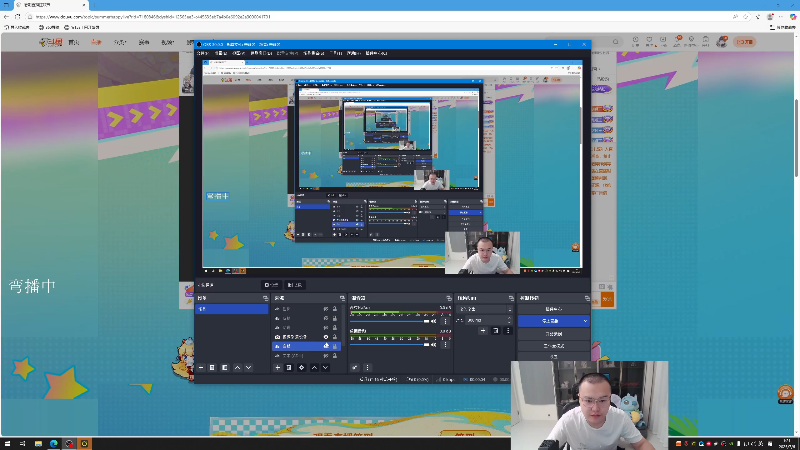Image resolution: width=800 pixels, height=450 pixels.
Task: Open transition properties three-dot menu
Action: (508, 331)
